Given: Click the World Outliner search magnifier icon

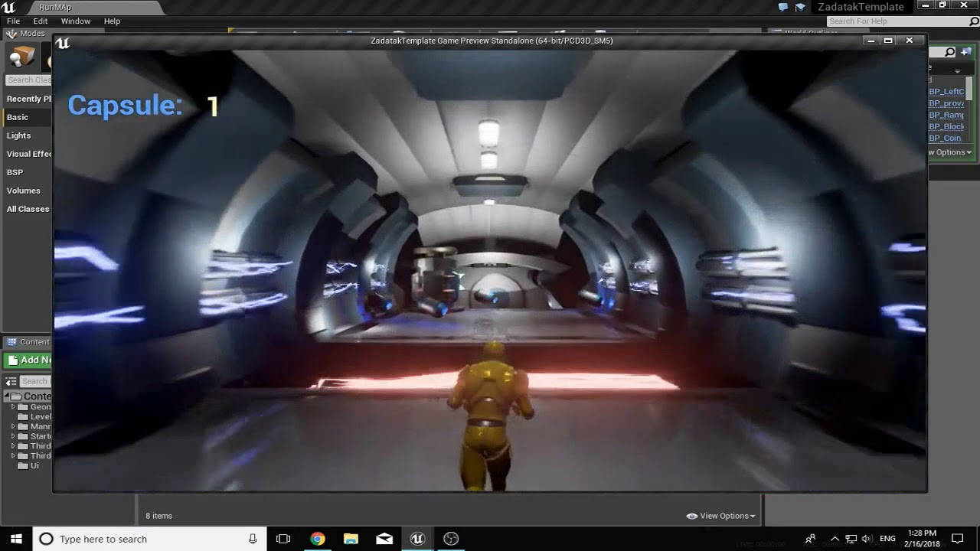Looking at the screenshot, I should click(x=950, y=52).
